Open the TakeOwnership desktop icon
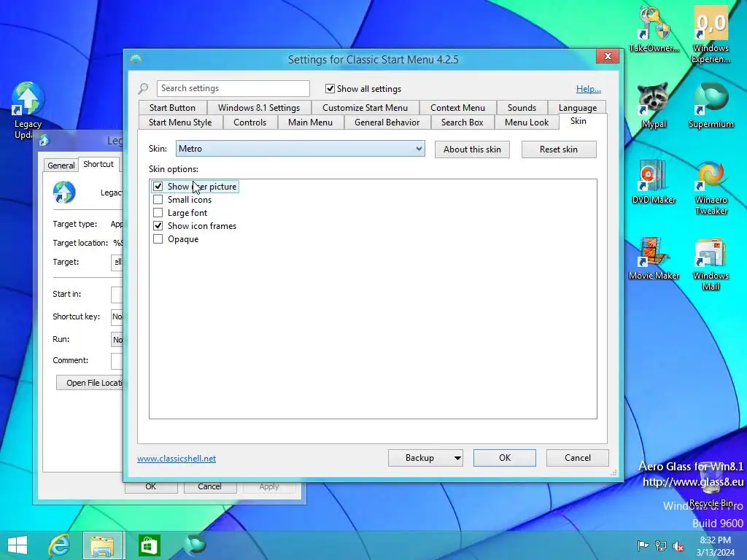The height and width of the screenshot is (560, 747). pyautogui.click(x=654, y=29)
